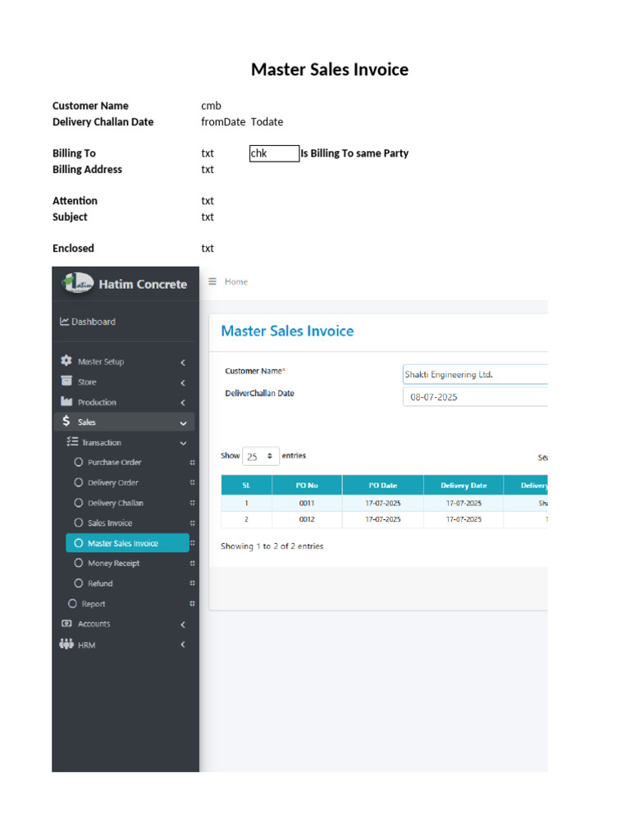
Task: Click the Accounts money bill icon
Action: 66,623
